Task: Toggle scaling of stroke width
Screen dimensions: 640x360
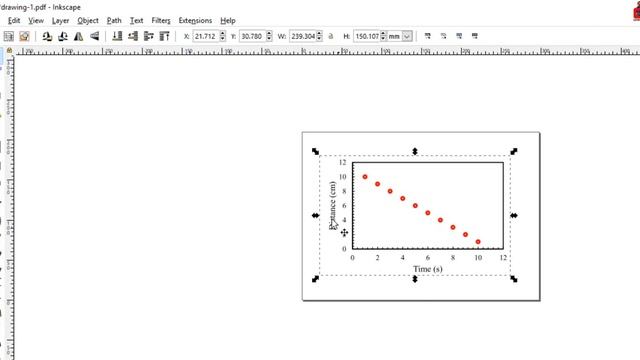Action: pyautogui.click(x=427, y=36)
